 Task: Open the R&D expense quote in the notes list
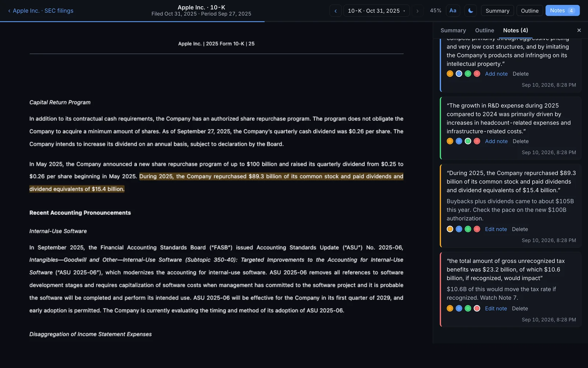point(509,118)
